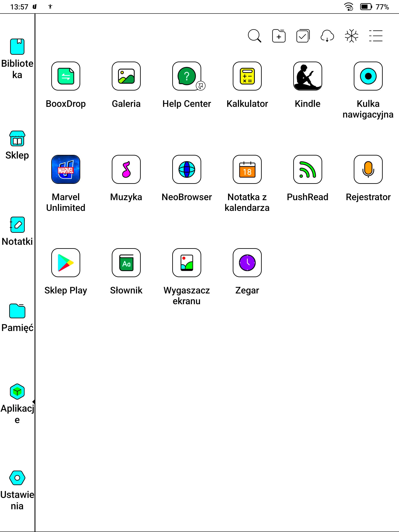Open the freeze apps snowflake icon
Viewport: 399px width, 532px height.
[351, 36]
